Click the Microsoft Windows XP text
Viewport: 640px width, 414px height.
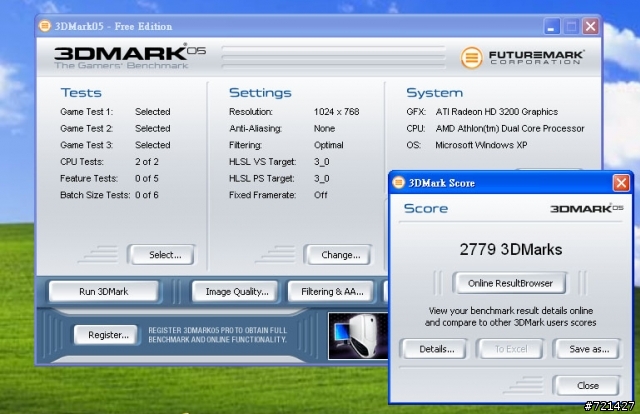coord(481,145)
